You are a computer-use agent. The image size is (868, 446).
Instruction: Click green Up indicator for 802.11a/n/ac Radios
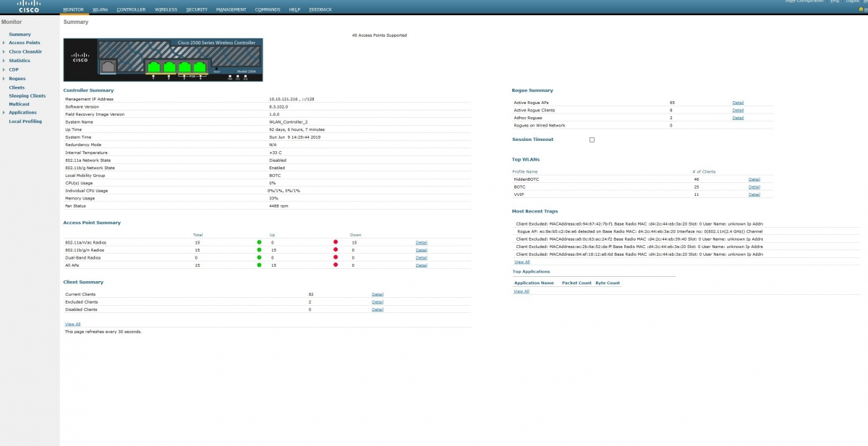260,242
